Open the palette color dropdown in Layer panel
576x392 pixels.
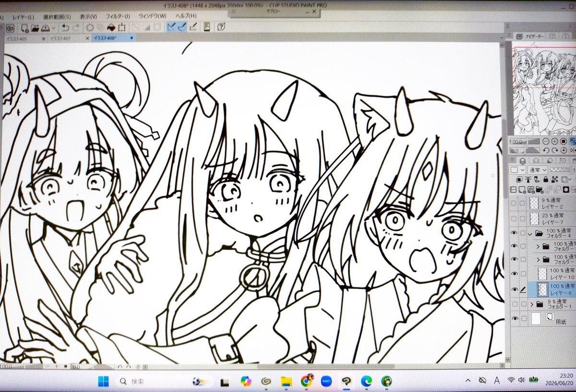(517, 170)
